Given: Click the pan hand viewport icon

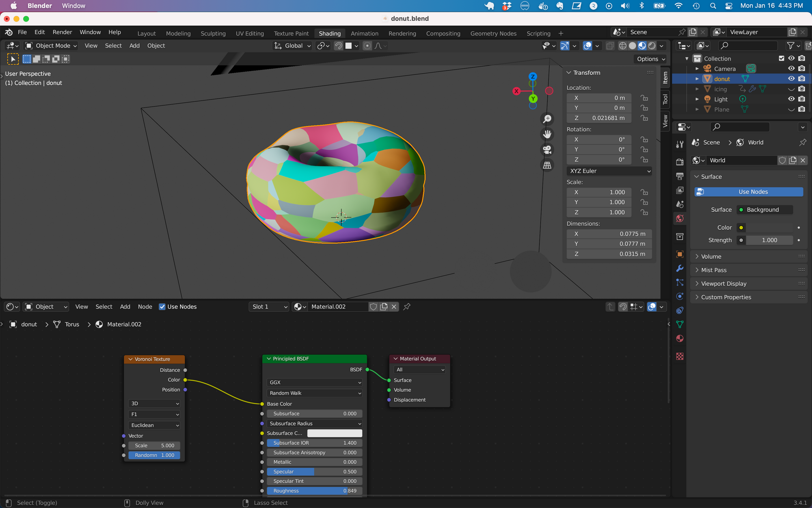Looking at the screenshot, I should coord(547,134).
